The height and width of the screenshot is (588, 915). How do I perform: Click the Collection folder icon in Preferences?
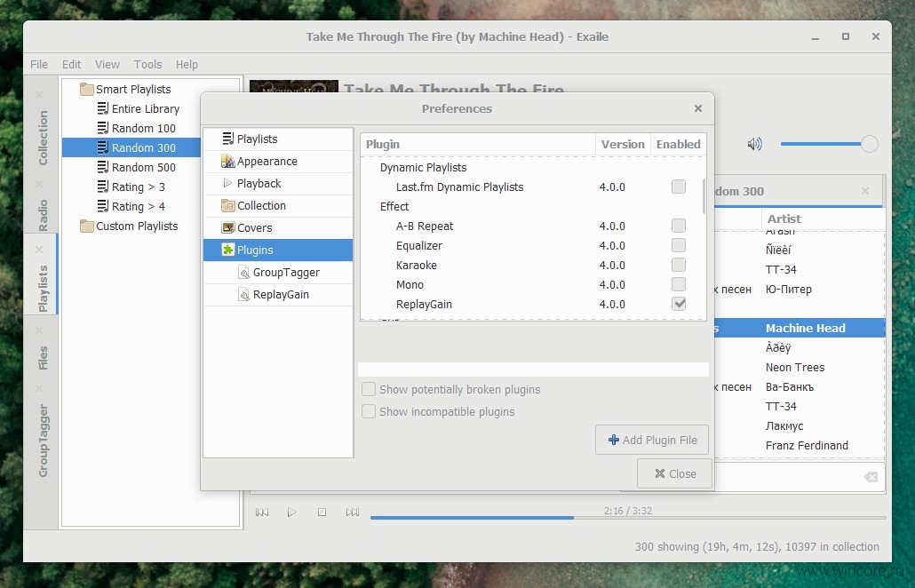pyautogui.click(x=228, y=205)
